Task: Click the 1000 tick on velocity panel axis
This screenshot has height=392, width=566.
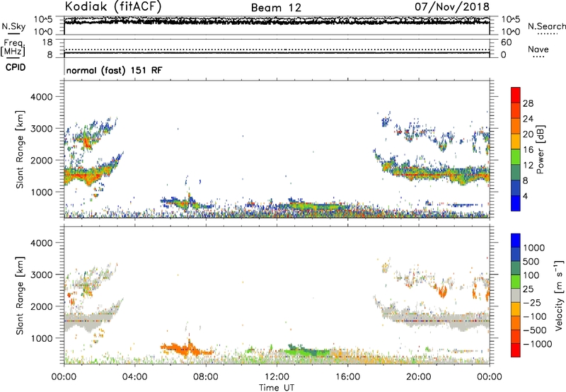Action: (x=41, y=338)
